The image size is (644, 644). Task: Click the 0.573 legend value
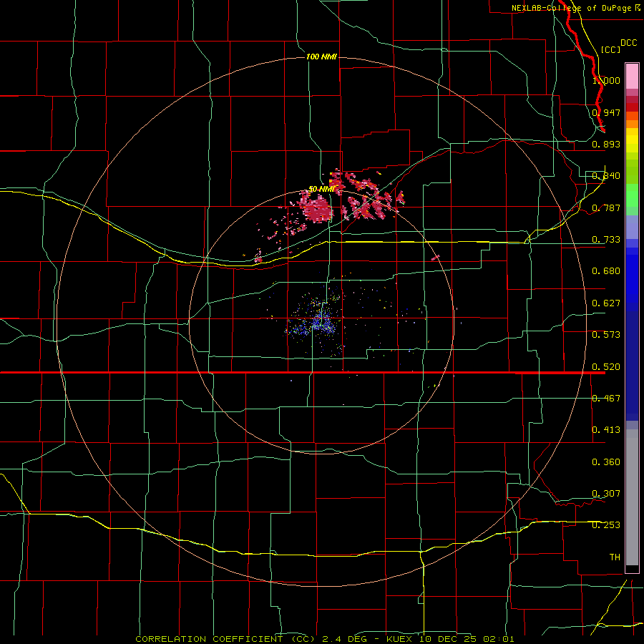[606, 335]
